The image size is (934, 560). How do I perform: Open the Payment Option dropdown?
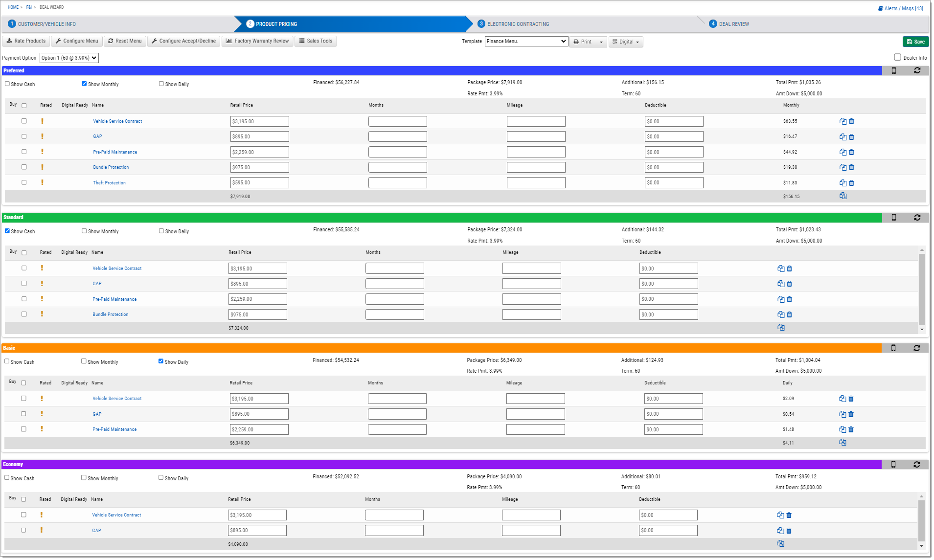(69, 58)
